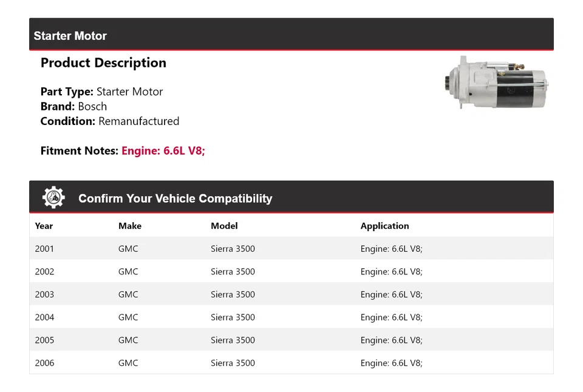Image resolution: width=583 pixels, height=392 pixels.
Task: Click the Starter Motor header bar title
Action: pos(70,36)
